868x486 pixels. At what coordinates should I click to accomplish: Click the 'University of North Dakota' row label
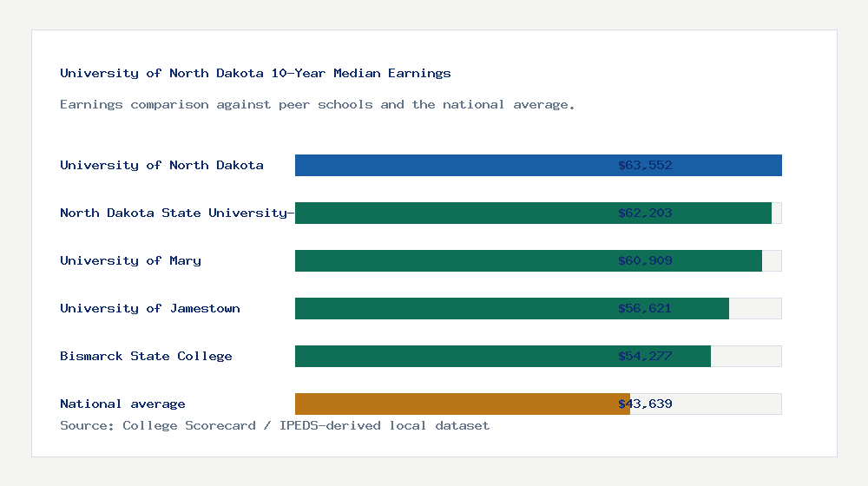pyautogui.click(x=161, y=165)
